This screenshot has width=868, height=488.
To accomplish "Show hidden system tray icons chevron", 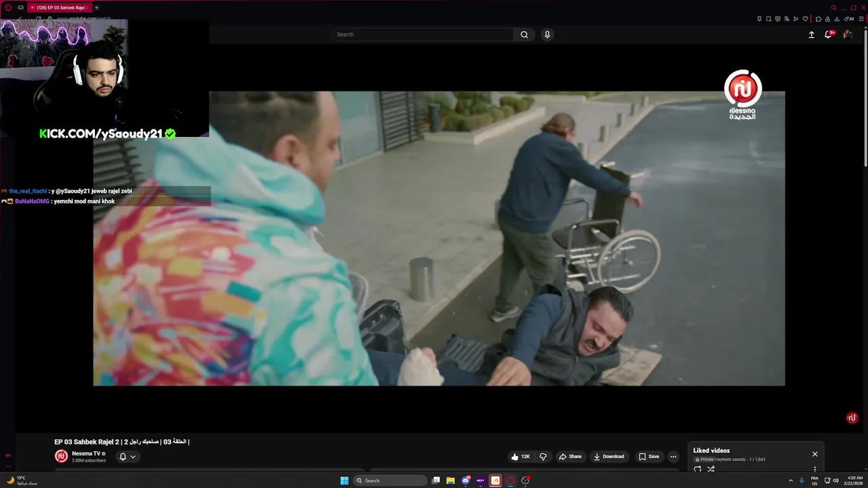I will [x=791, y=481].
